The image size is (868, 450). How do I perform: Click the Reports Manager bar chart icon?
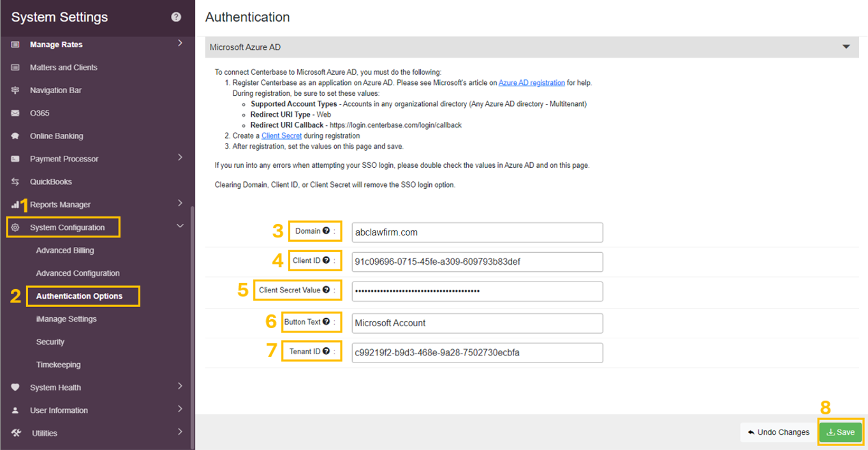(x=15, y=205)
